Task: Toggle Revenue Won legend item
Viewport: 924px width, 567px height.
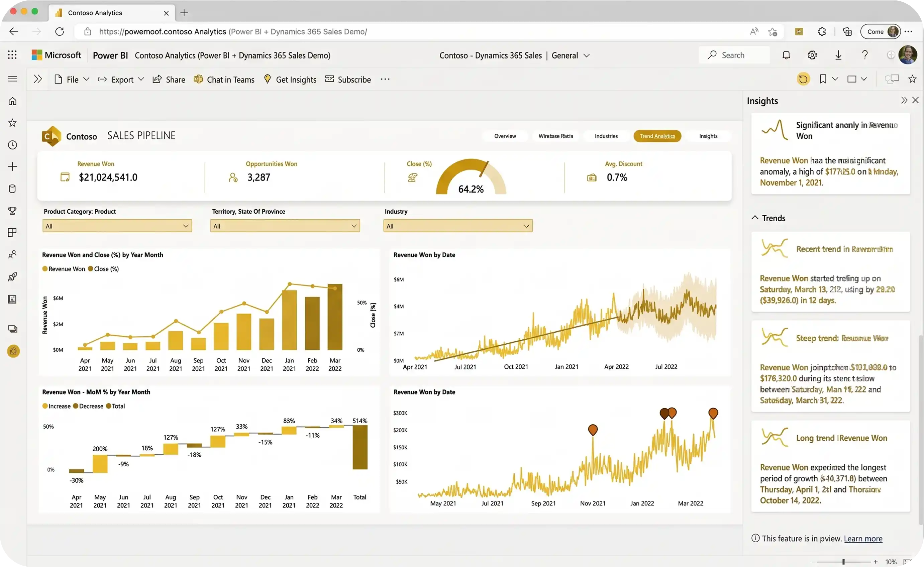Action: (x=64, y=269)
